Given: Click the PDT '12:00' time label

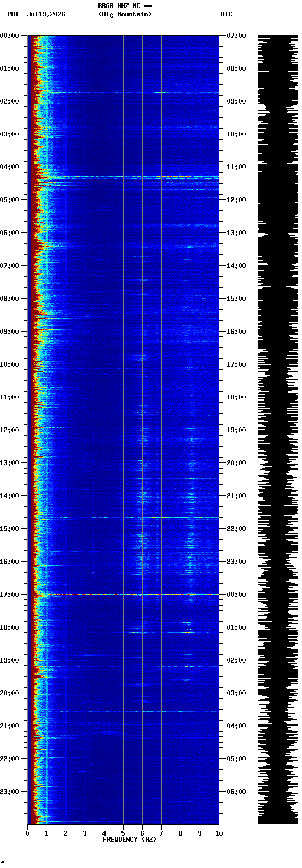Looking at the screenshot, I should (x=9, y=430).
